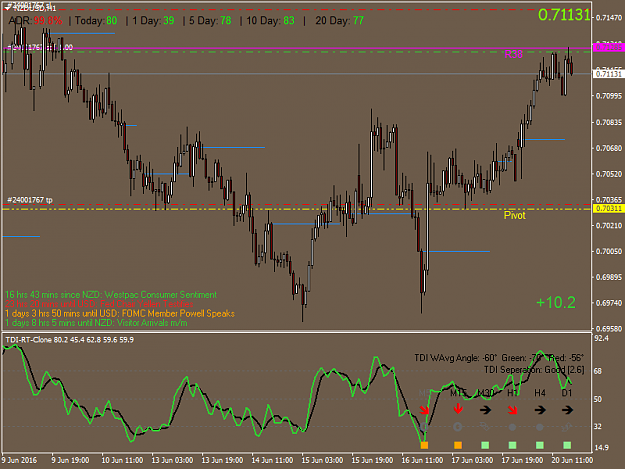The height and width of the screenshot is (469, 625).
Task: Click the red down arrow under M15
Action: 458,409
